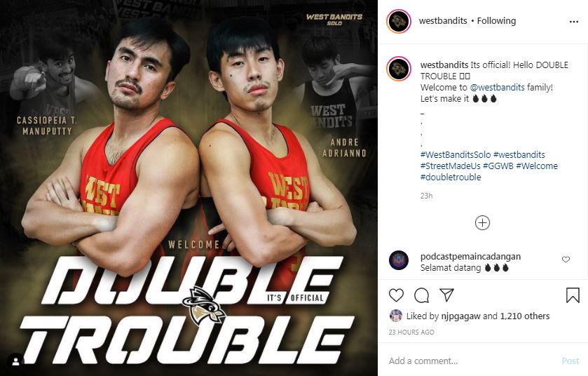Open the #doubletrouble hashtag

pyautogui.click(x=451, y=177)
